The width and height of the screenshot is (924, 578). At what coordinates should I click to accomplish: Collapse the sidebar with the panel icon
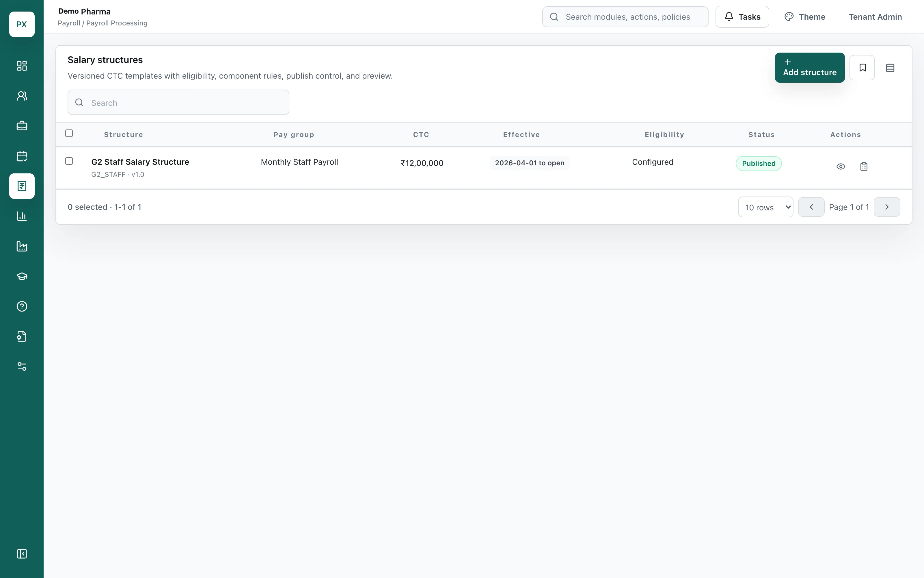[22, 553]
